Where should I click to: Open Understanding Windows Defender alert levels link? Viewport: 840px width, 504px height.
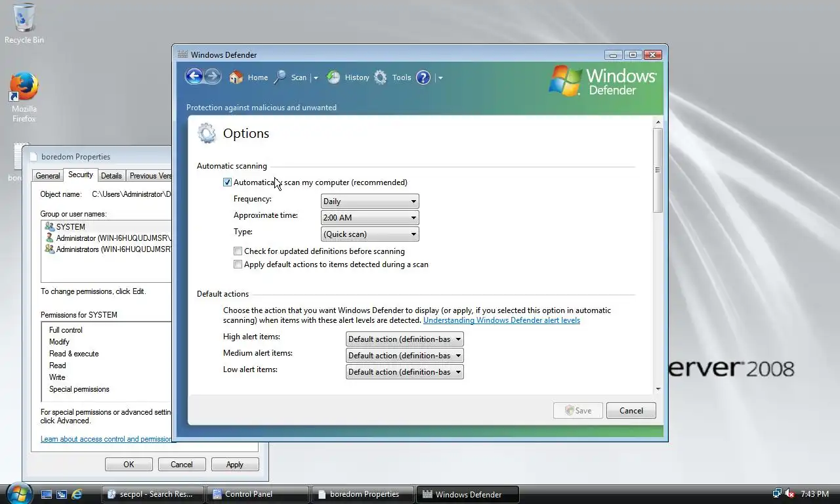[x=501, y=320]
